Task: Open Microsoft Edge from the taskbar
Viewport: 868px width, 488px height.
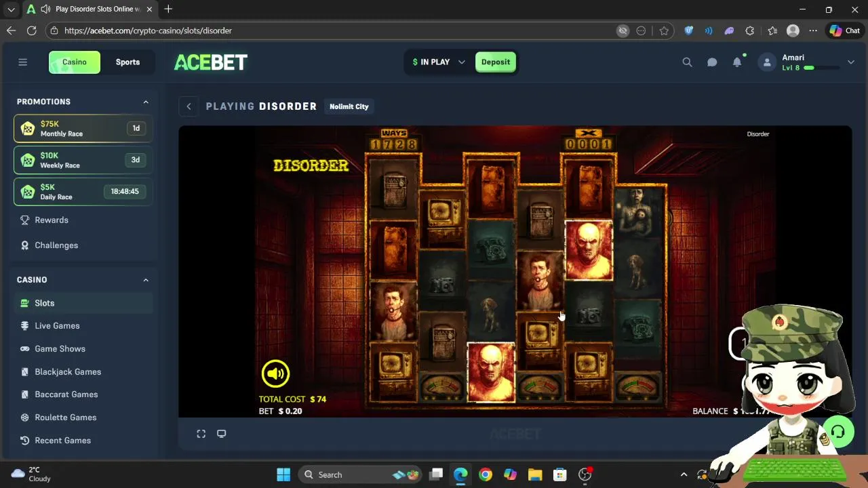Action: [460, 474]
